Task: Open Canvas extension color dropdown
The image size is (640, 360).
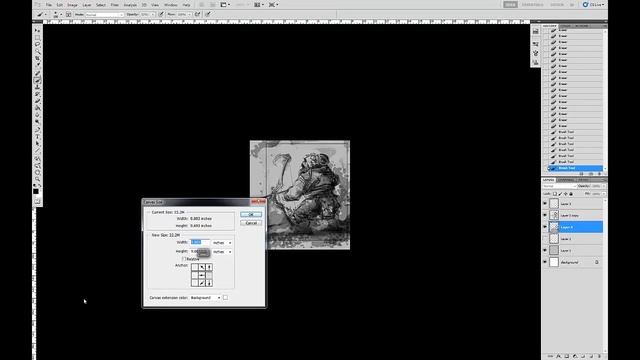Action: (206, 298)
